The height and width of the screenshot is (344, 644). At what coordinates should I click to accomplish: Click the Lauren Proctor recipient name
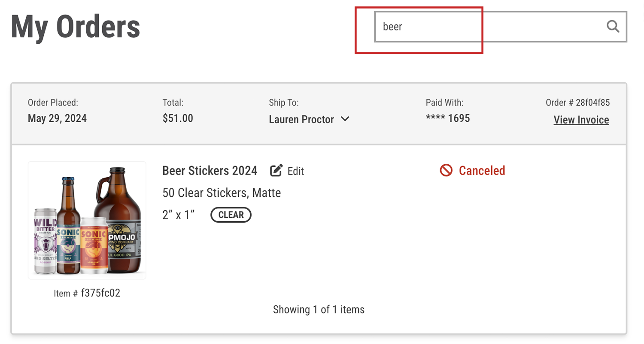[x=301, y=119]
